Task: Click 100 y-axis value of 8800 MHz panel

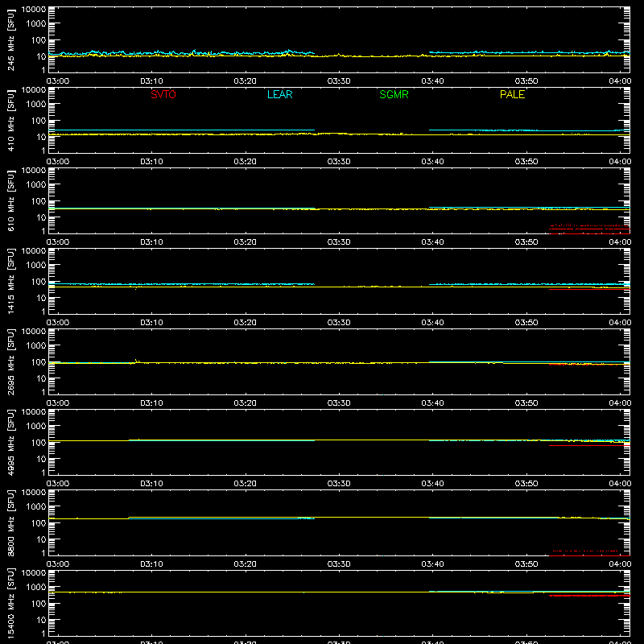Action: (x=39, y=523)
